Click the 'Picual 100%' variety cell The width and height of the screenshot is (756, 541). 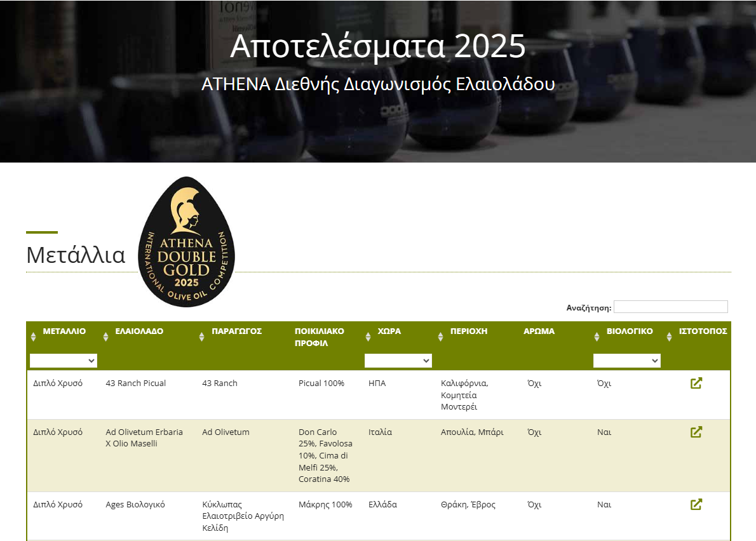[x=321, y=383]
